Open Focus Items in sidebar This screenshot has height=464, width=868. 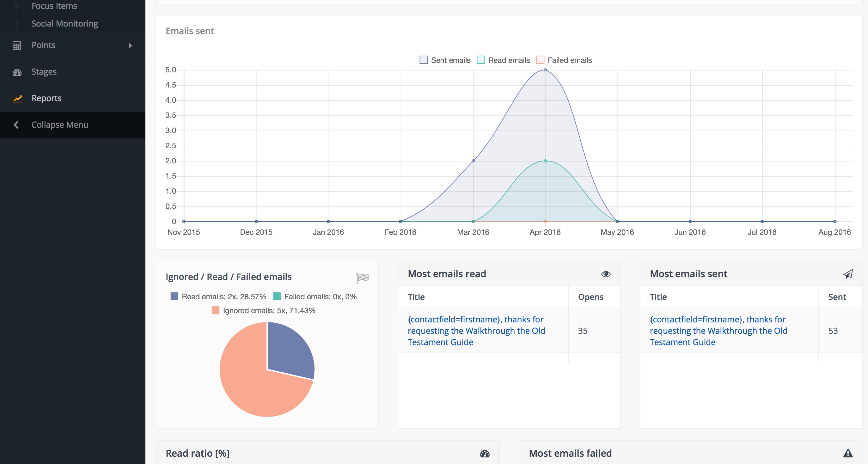click(x=54, y=6)
